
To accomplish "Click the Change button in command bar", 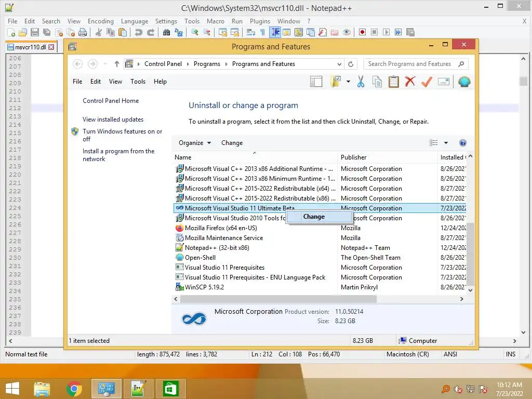I will (x=232, y=143).
